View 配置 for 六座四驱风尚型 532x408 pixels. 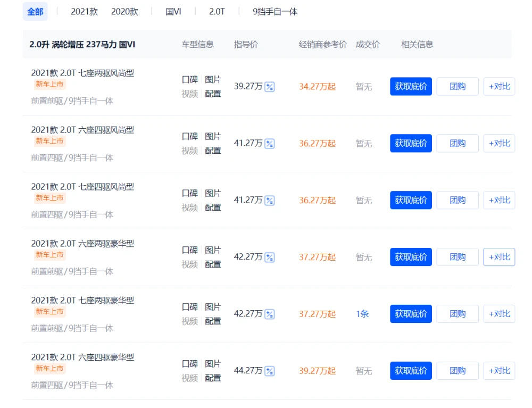(x=213, y=151)
